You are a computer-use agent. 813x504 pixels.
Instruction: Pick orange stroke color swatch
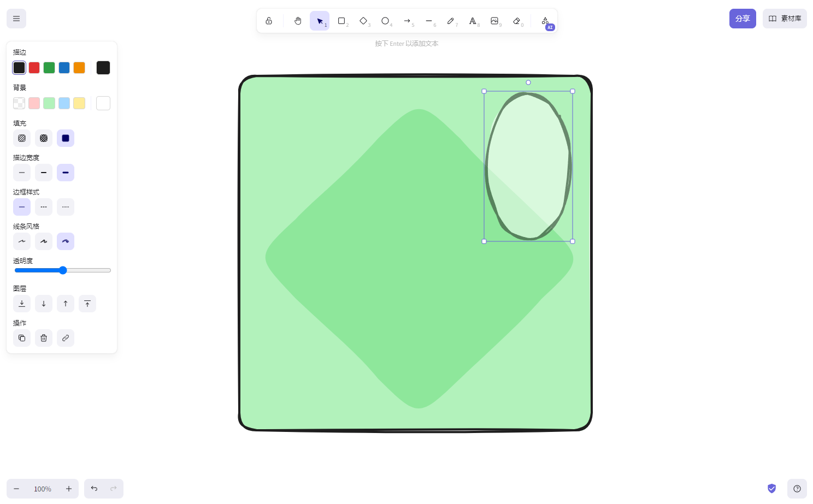(79, 68)
